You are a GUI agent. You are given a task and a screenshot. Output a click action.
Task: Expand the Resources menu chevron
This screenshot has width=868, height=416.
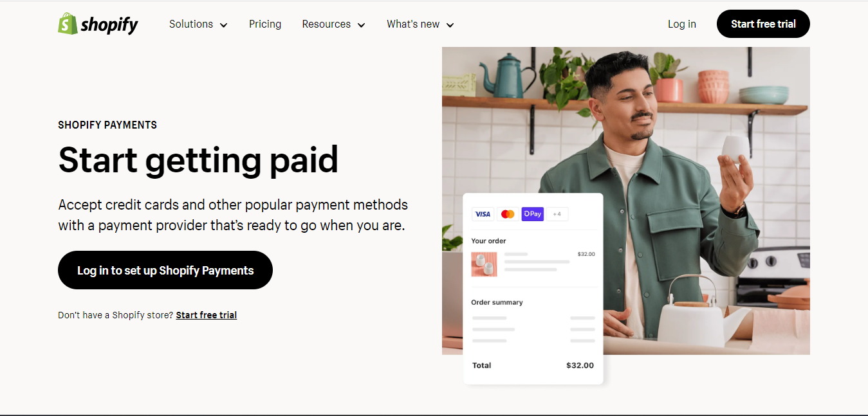point(361,25)
